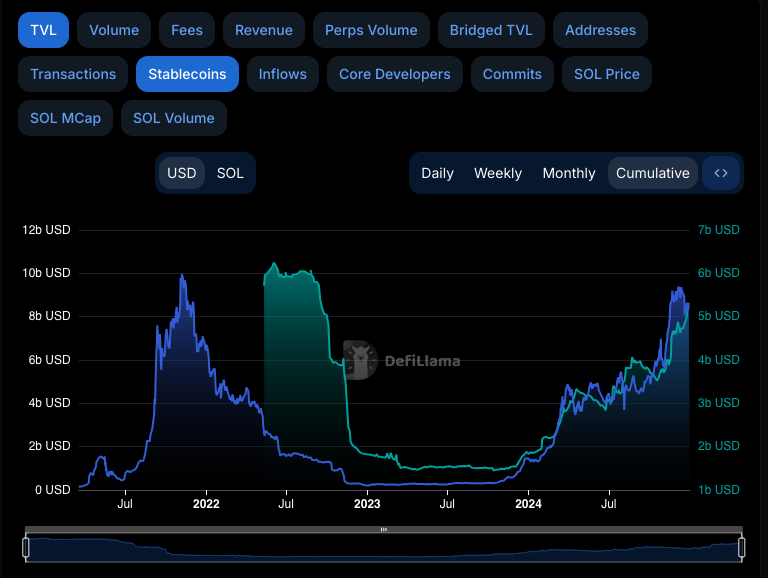Click the DefiLlama watermark logo

pos(402,360)
